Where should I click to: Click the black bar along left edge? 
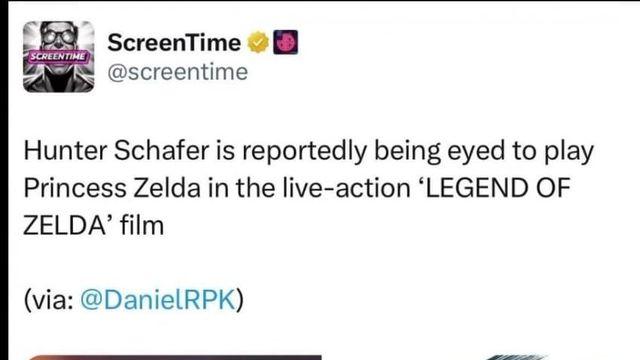coord(4,180)
